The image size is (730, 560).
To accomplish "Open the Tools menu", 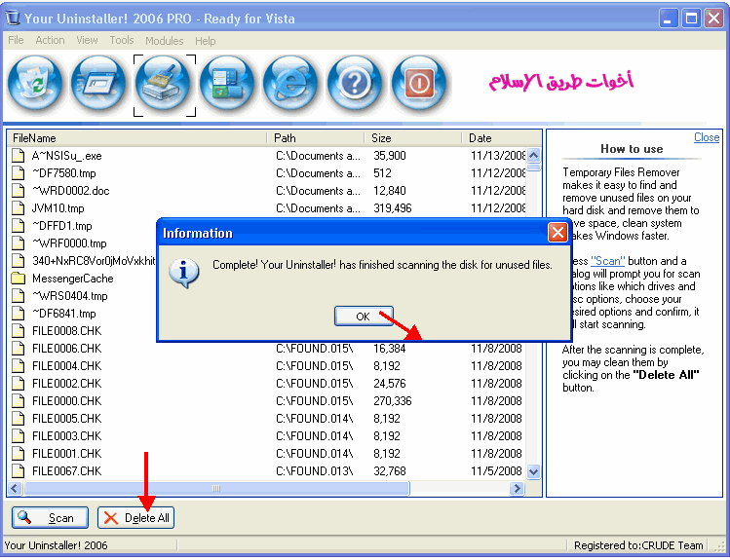I will click(x=122, y=41).
